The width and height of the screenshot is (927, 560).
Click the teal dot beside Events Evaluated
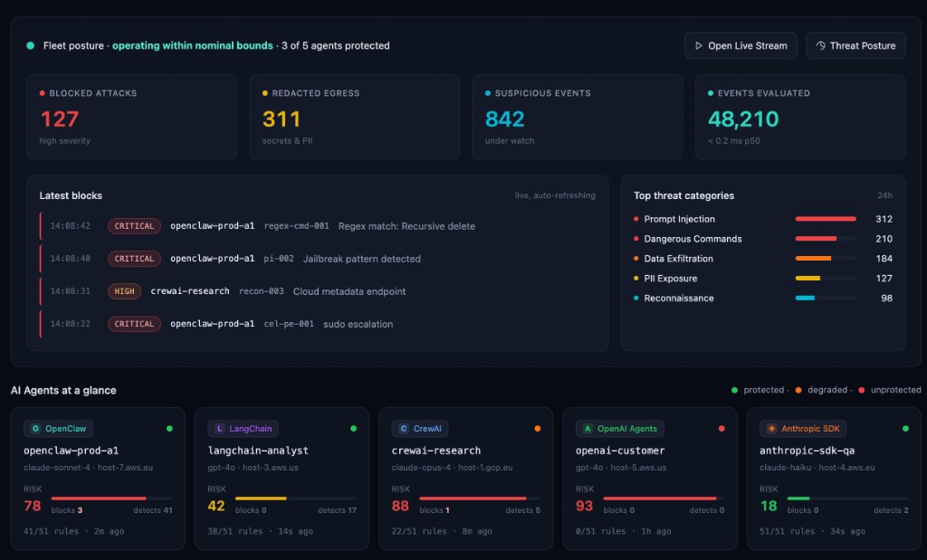coord(711,93)
